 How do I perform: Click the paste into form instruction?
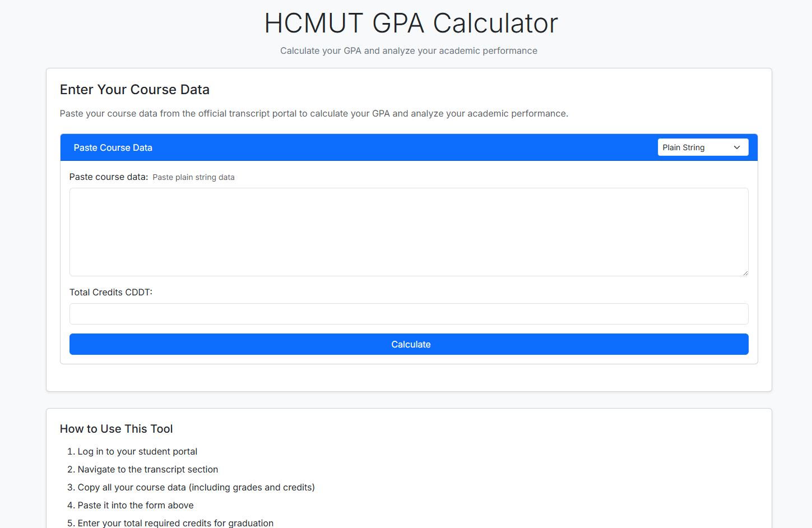(x=135, y=505)
